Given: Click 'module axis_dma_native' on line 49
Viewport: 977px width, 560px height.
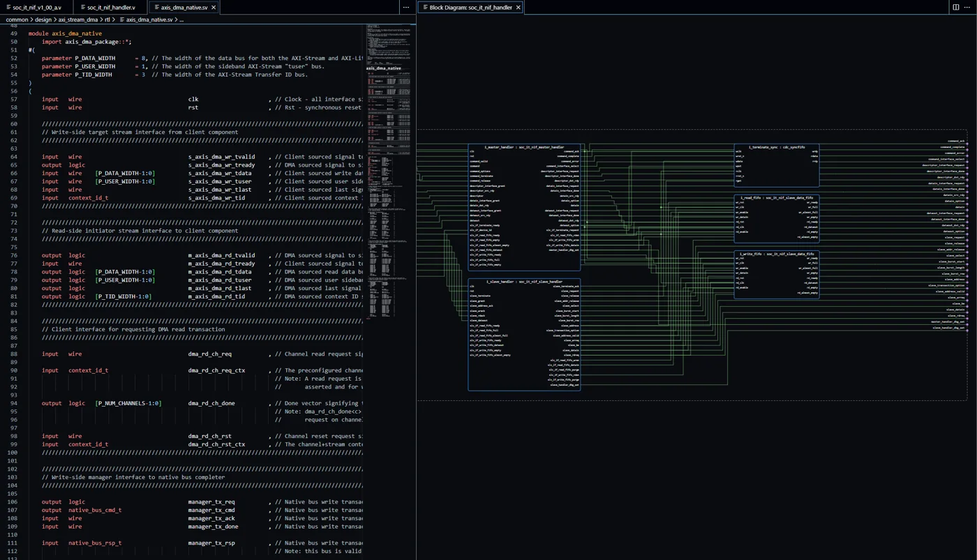Looking at the screenshot, I should [65, 33].
